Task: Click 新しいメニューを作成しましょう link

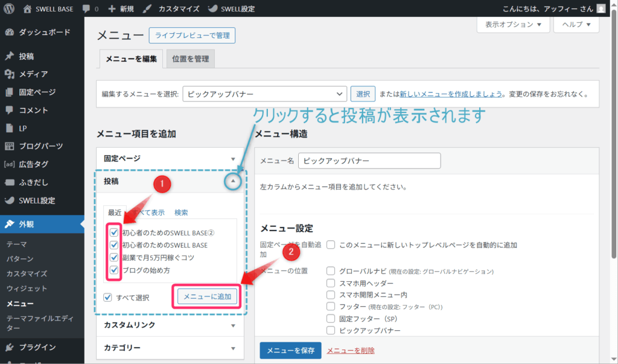Action: (451, 94)
